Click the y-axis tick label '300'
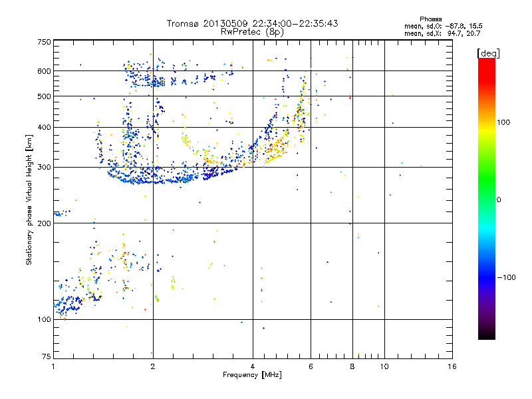 (44, 168)
